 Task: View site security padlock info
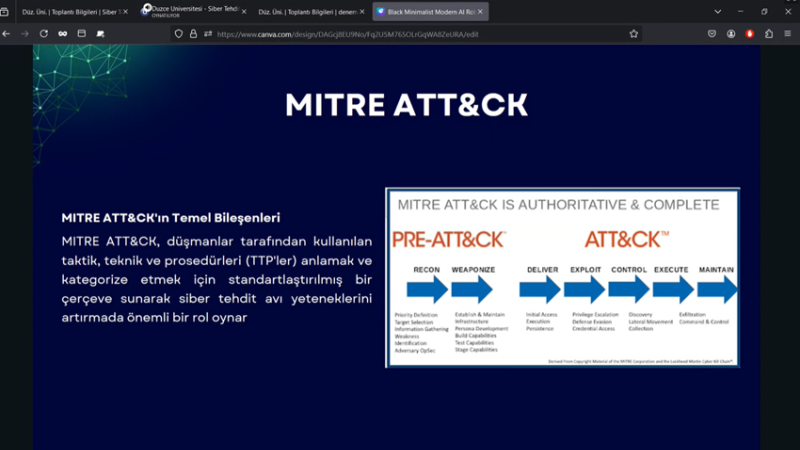pyautogui.click(x=193, y=34)
